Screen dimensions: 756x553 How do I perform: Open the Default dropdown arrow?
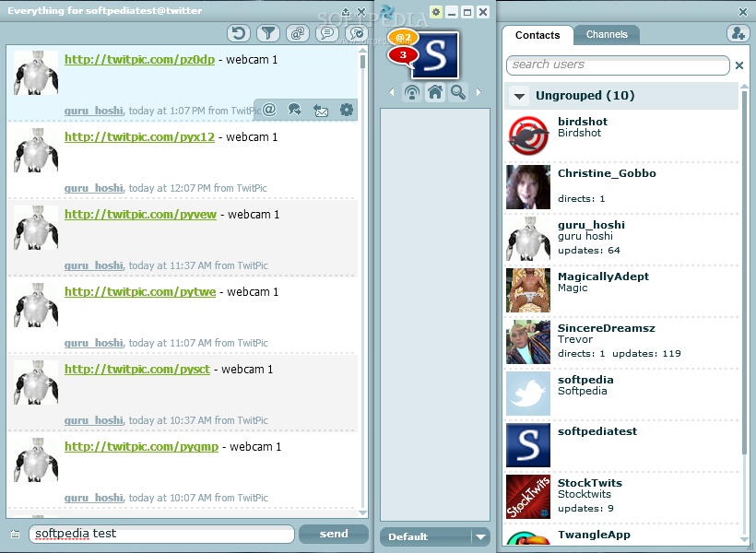(x=480, y=536)
